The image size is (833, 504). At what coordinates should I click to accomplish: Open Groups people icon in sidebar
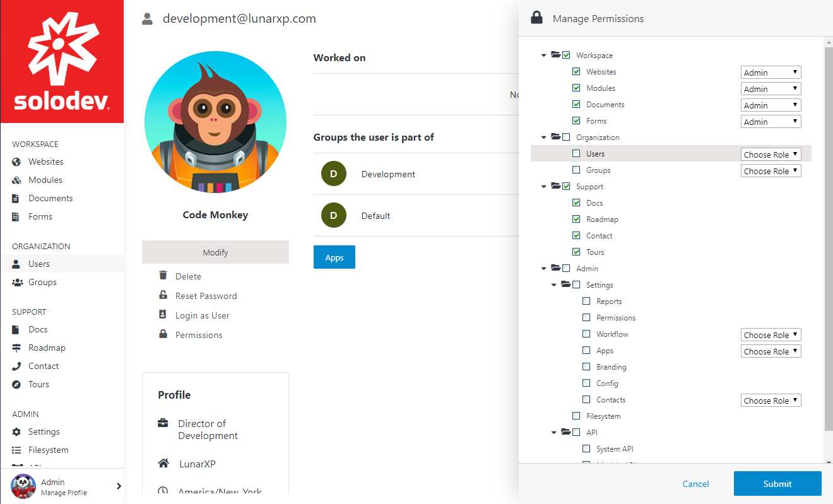(x=17, y=283)
